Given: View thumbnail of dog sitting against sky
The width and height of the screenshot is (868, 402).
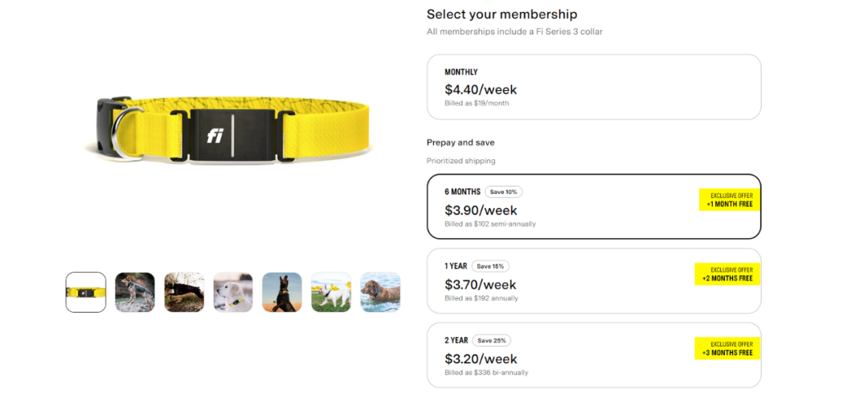Looking at the screenshot, I should [282, 292].
